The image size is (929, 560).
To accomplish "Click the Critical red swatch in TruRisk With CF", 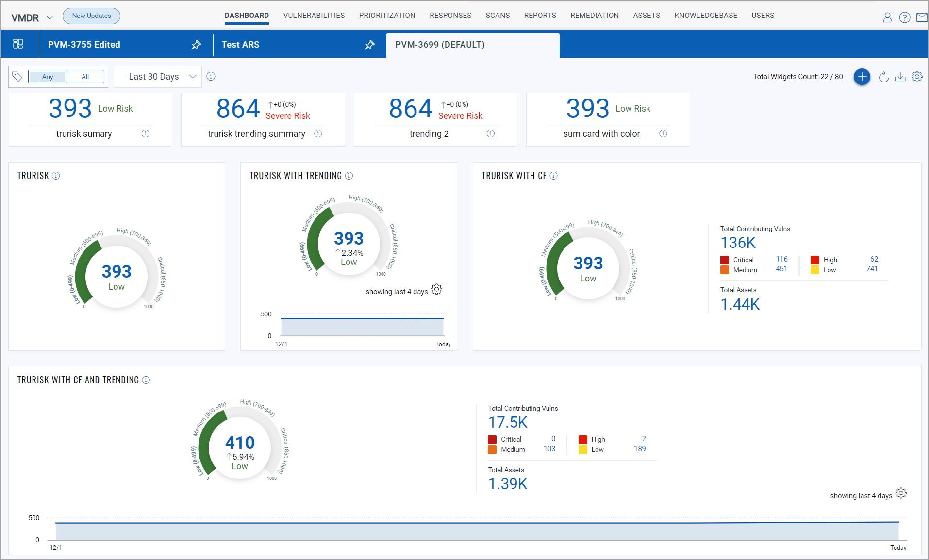I will (x=725, y=260).
